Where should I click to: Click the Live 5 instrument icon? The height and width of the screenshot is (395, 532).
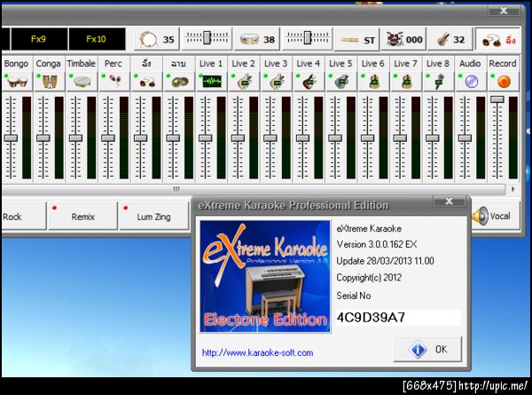341,82
